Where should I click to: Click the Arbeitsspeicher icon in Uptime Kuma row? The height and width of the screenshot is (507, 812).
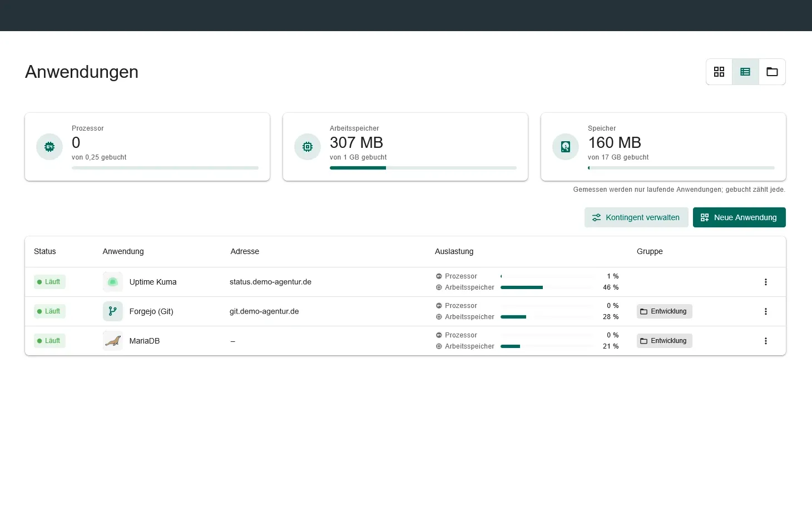coord(439,287)
